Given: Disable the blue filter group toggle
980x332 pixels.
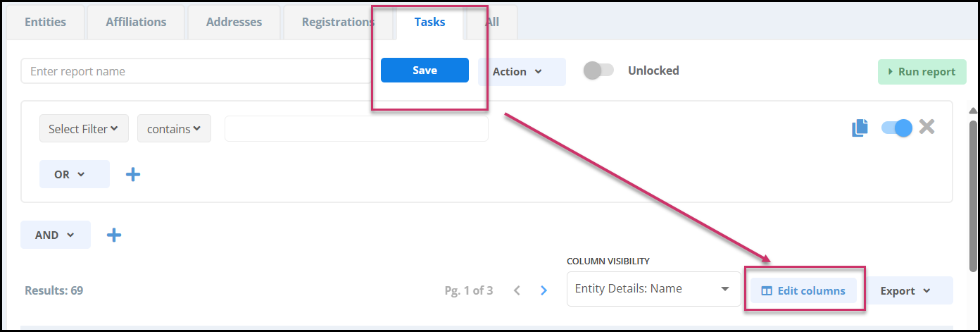Looking at the screenshot, I should pyautogui.click(x=896, y=128).
